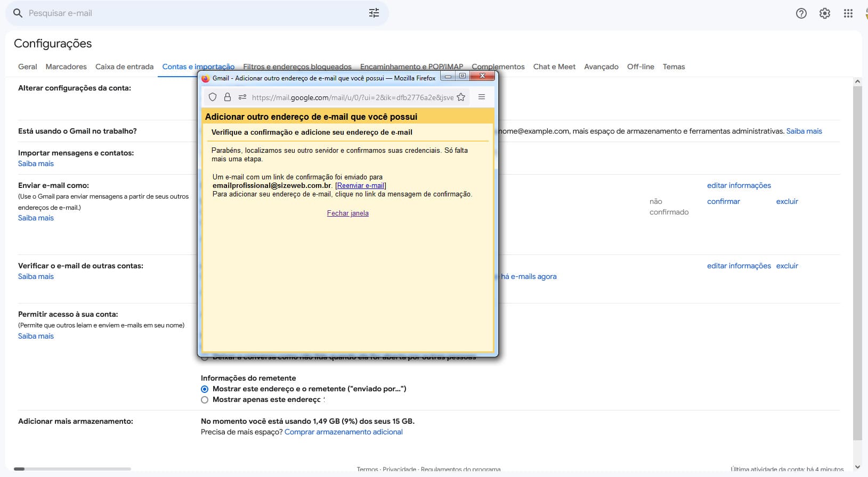Click the tracking protection shield icon
This screenshot has width=868, height=477.
[x=213, y=97]
